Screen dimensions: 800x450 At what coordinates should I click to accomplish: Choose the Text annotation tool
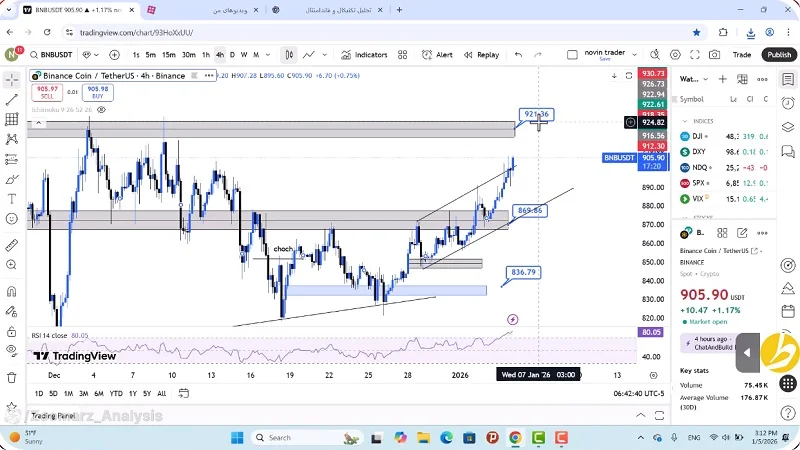(x=12, y=199)
